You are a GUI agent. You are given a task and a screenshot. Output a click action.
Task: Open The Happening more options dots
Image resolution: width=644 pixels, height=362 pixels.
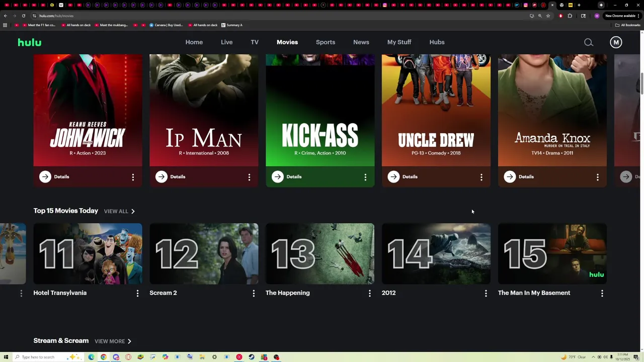[x=370, y=293]
